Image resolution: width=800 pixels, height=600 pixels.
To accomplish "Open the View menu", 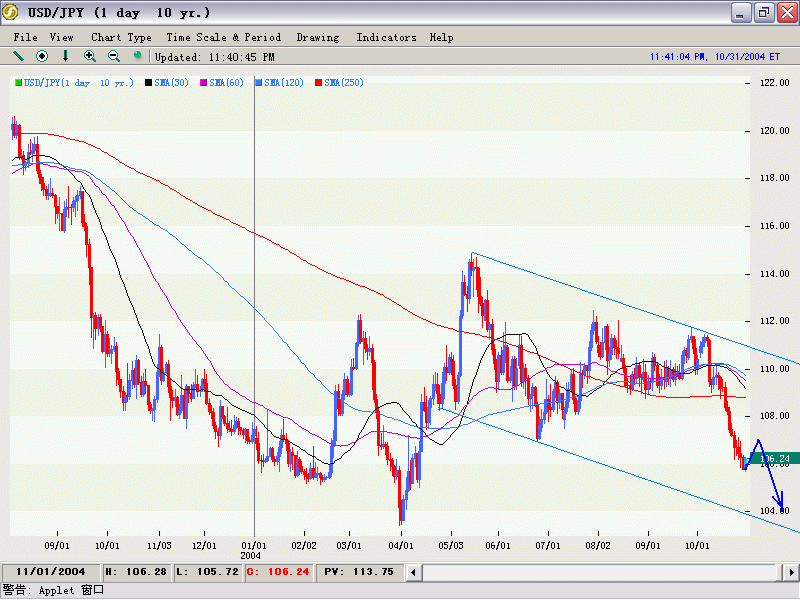I will [62, 37].
